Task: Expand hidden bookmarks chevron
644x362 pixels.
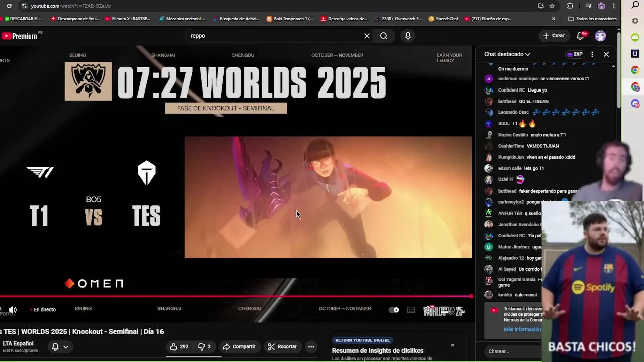Action: (x=554, y=19)
